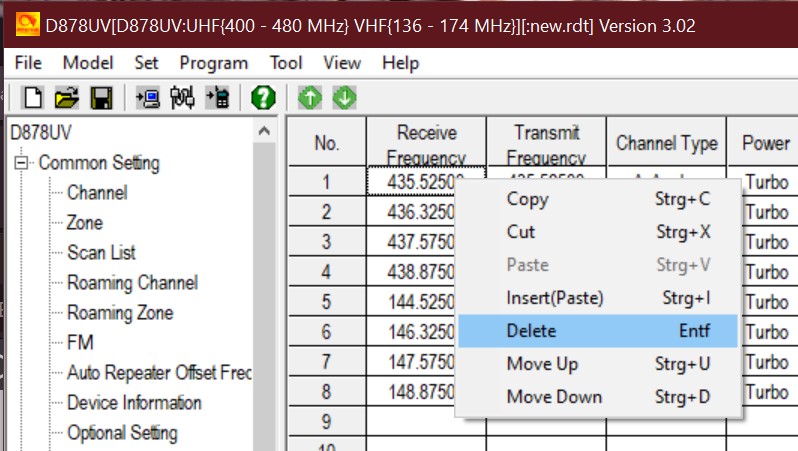The image size is (798, 451).
Task: Click the green Move Down arrow icon
Action: click(x=345, y=97)
